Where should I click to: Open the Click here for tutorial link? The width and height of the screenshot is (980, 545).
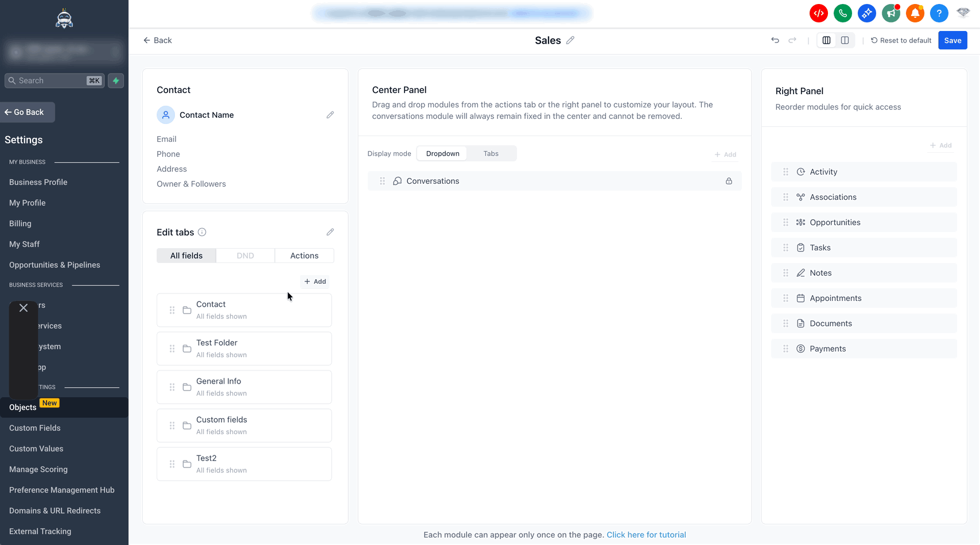click(646, 535)
